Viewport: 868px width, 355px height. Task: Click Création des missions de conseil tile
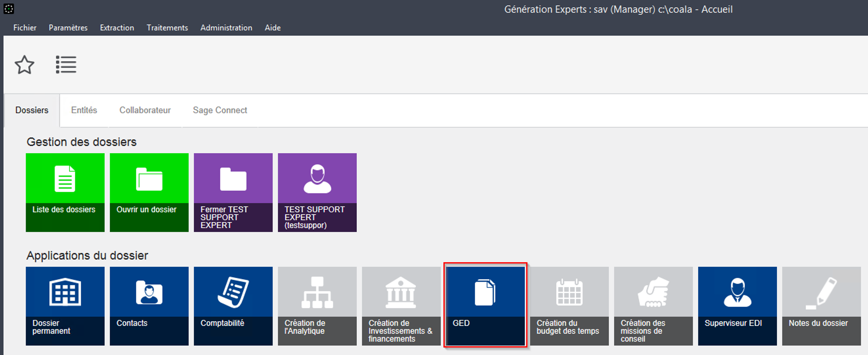pyautogui.click(x=653, y=306)
